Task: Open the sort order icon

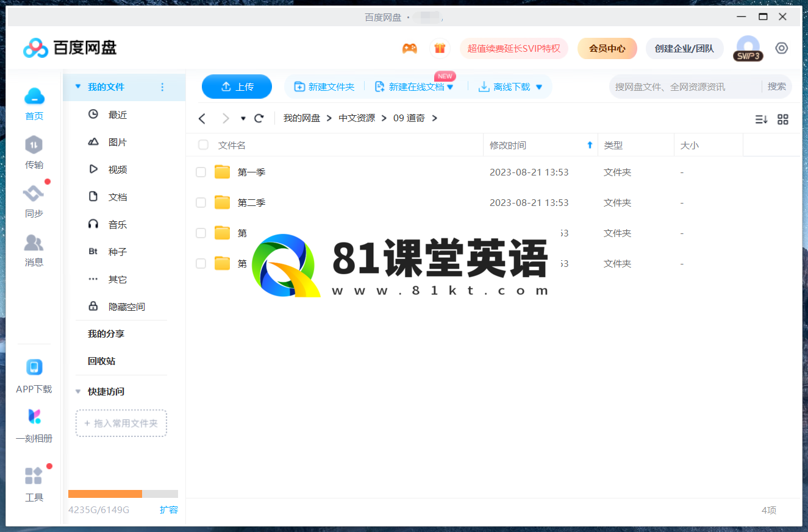Action: pyautogui.click(x=761, y=119)
